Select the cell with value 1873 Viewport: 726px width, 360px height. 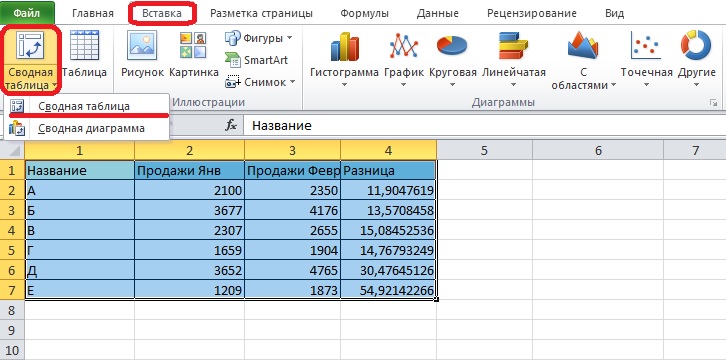(x=293, y=290)
